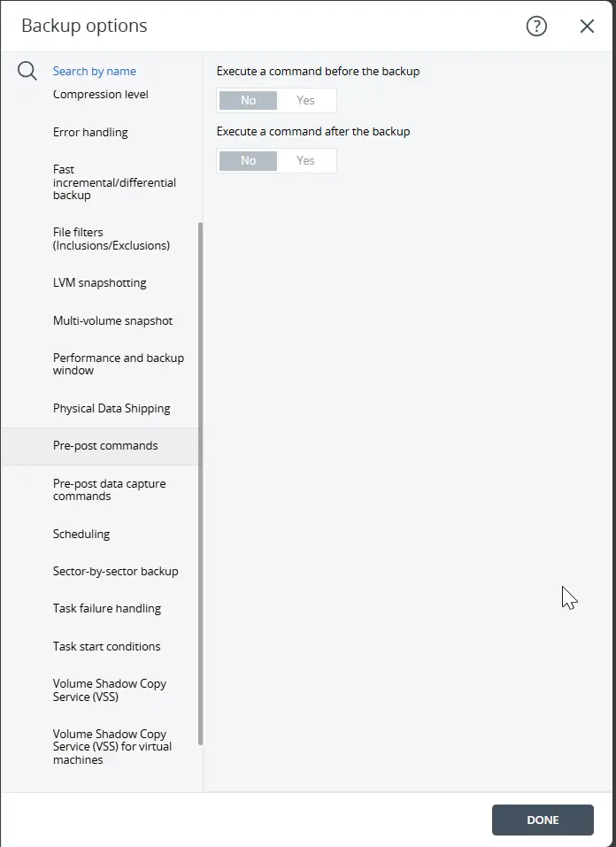The width and height of the screenshot is (616, 847).
Task: Select Pre-post data capture commands
Action: tap(109, 489)
